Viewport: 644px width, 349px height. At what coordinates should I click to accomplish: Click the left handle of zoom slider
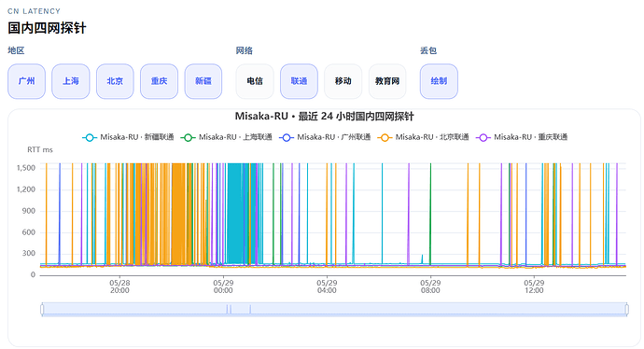42,309
